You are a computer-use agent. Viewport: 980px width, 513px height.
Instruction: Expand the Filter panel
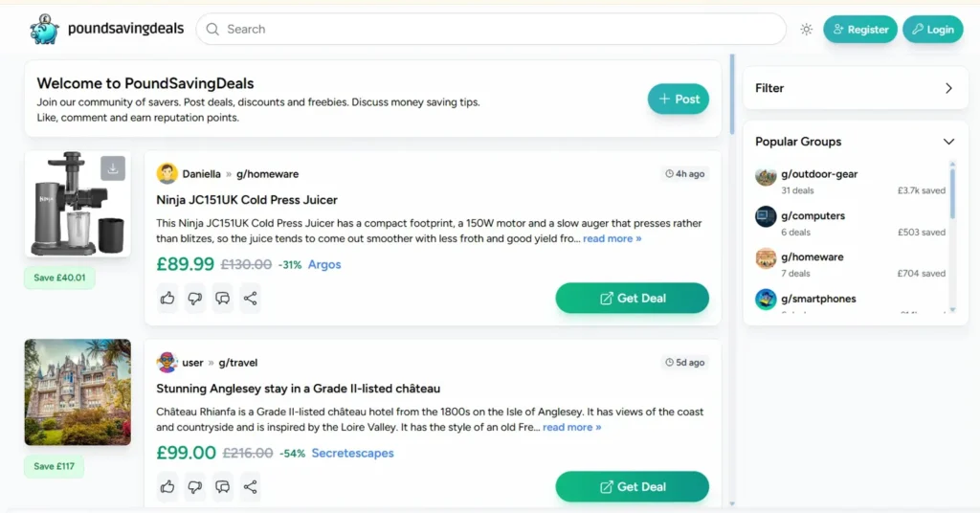(x=948, y=88)
